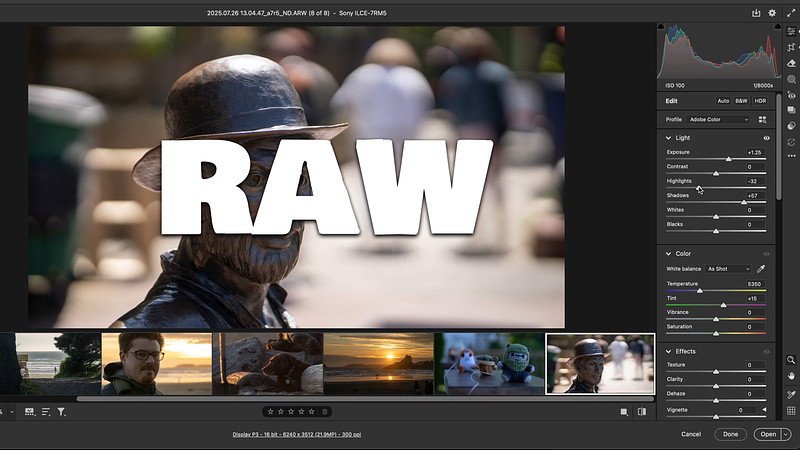Collapse the Light panel chevron

point(668,138)
